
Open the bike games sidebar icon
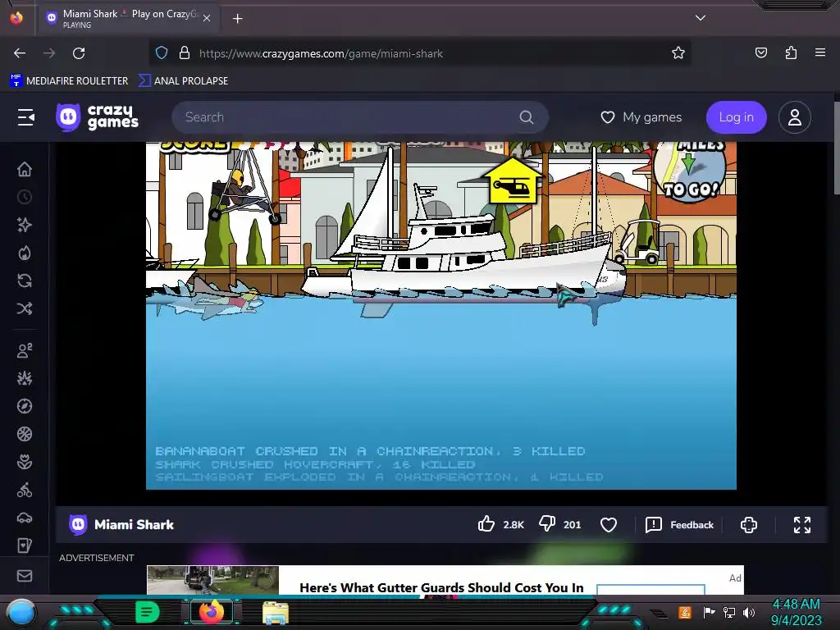25,490
